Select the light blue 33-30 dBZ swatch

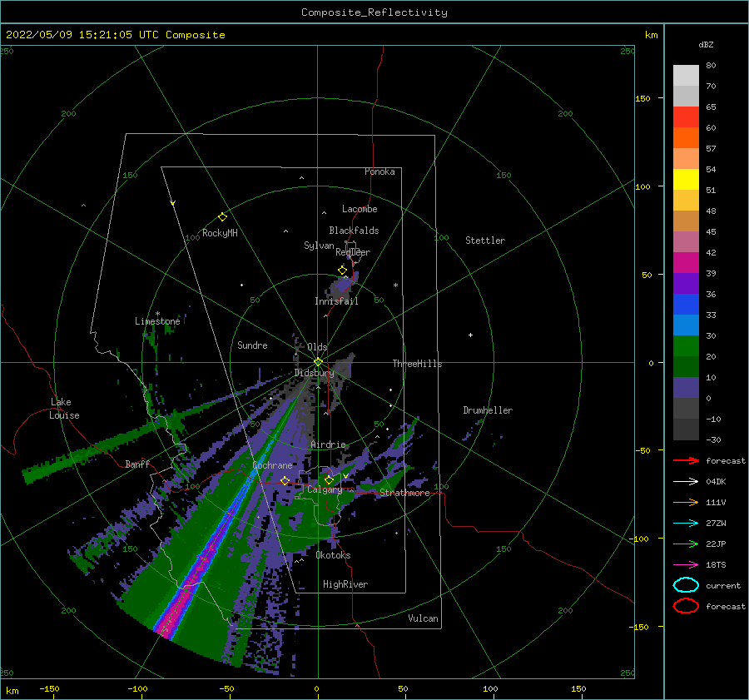686,325
